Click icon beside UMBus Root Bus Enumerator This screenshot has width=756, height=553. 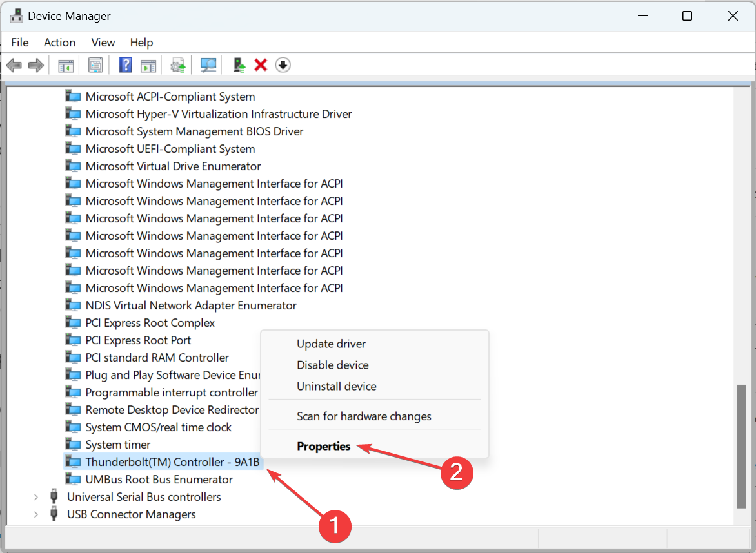tap(73, 480)
